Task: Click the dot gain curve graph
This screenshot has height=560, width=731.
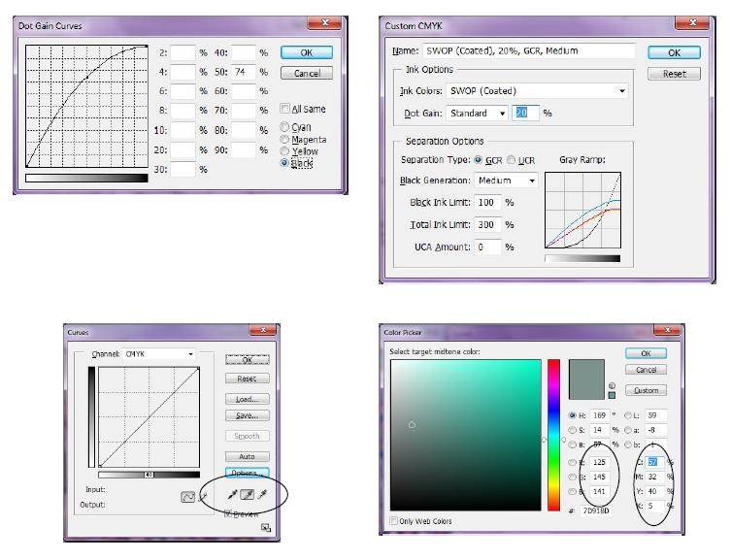Action: point(86,106)
